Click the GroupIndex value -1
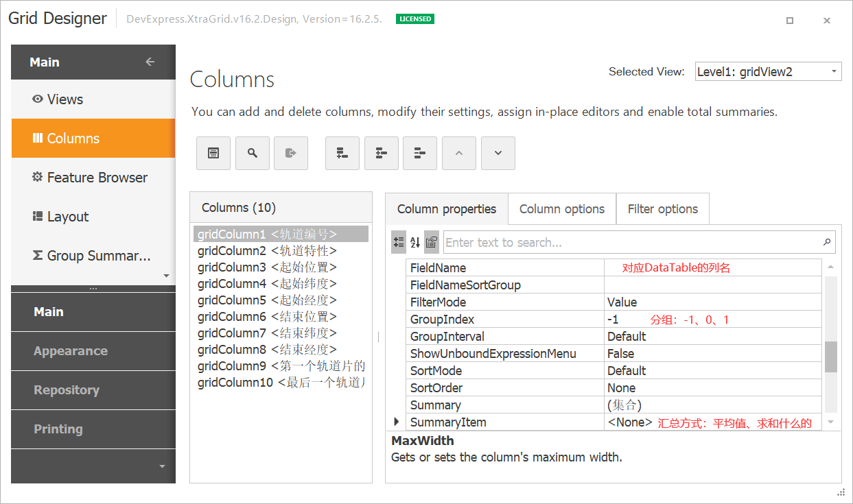Screen dimensions: 853x504 [x=613, y=320]
